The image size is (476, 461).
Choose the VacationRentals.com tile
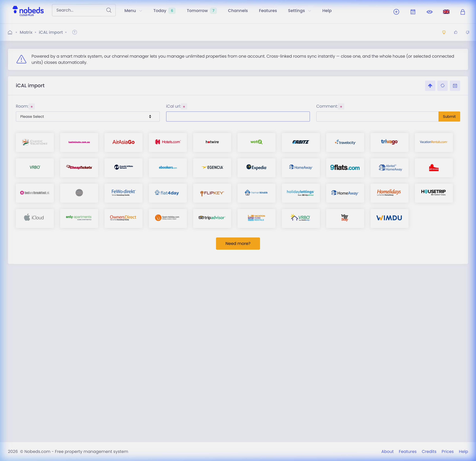(434, 142)
